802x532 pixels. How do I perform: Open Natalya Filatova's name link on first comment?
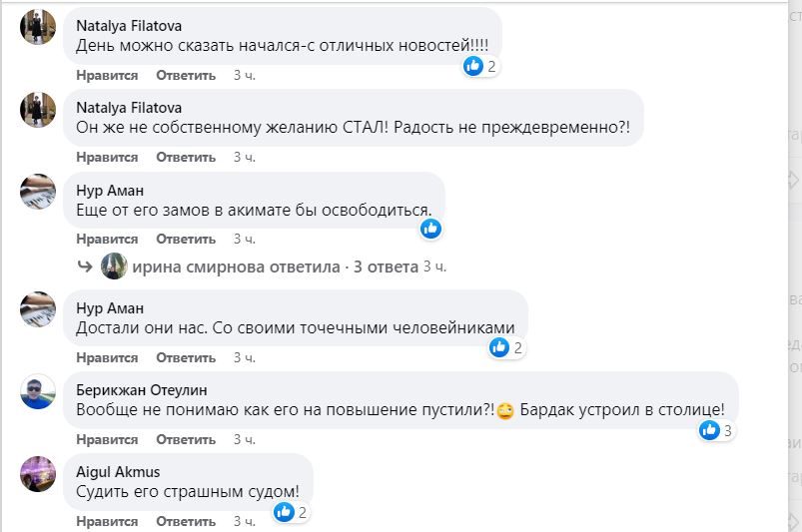[129, 26]
